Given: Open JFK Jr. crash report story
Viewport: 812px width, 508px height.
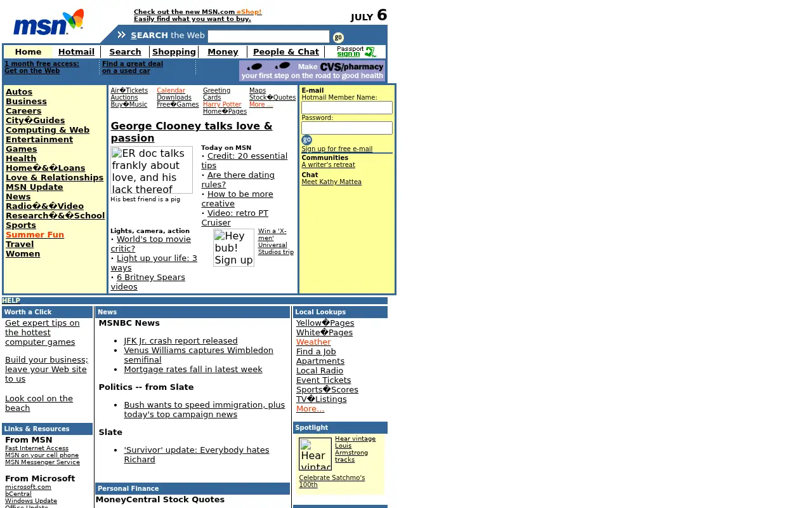Looking at the screenshot, I should click(x=181, y=341).
